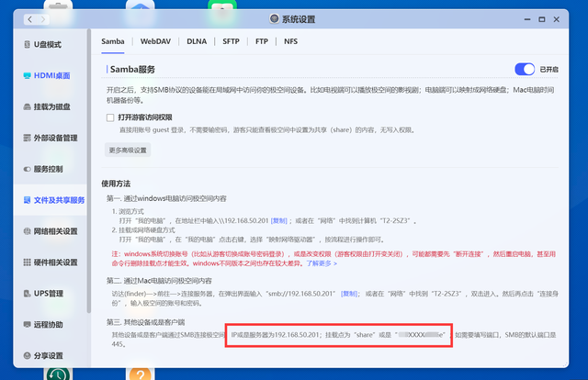Click the 已开启 status label
Screen dimensions: 588x380
pyautogui.click(x=549, y=70)
